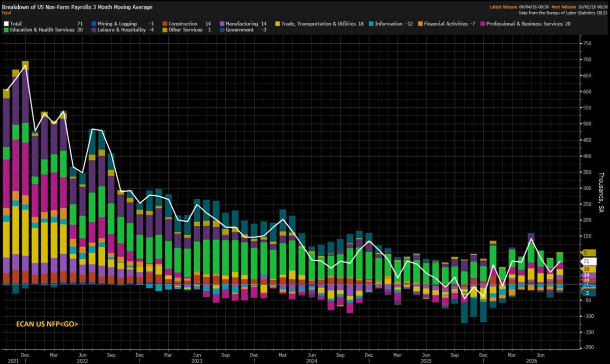
Task: Select the Manufacturing legend label
Action: 242,24
